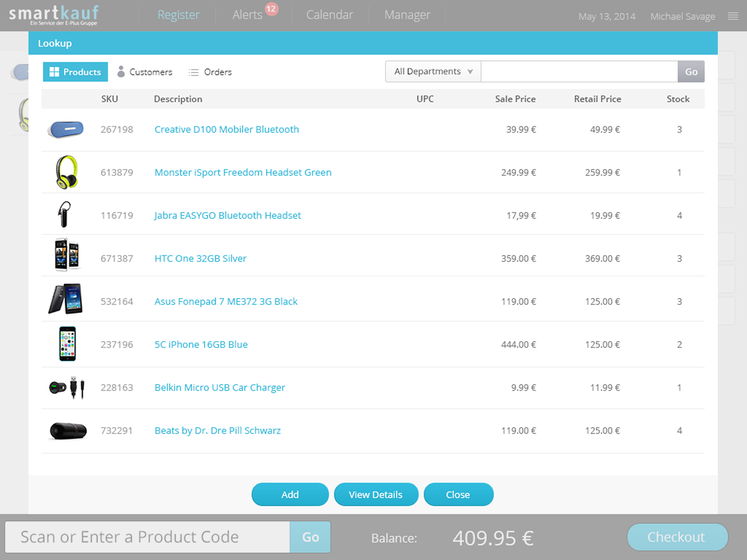Click the Add button
Image resolution: width=747 pixels, height=560 pixels.
[290, 494]
